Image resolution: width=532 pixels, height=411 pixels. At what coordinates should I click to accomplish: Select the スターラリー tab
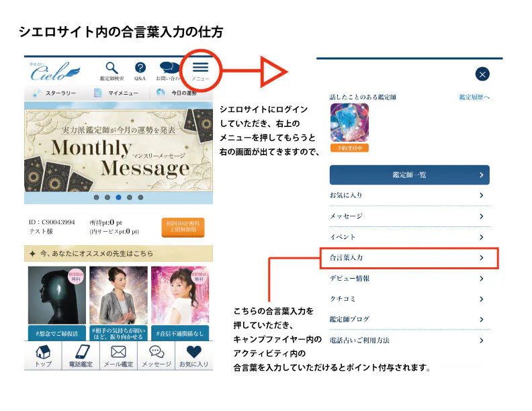(54, 93)
